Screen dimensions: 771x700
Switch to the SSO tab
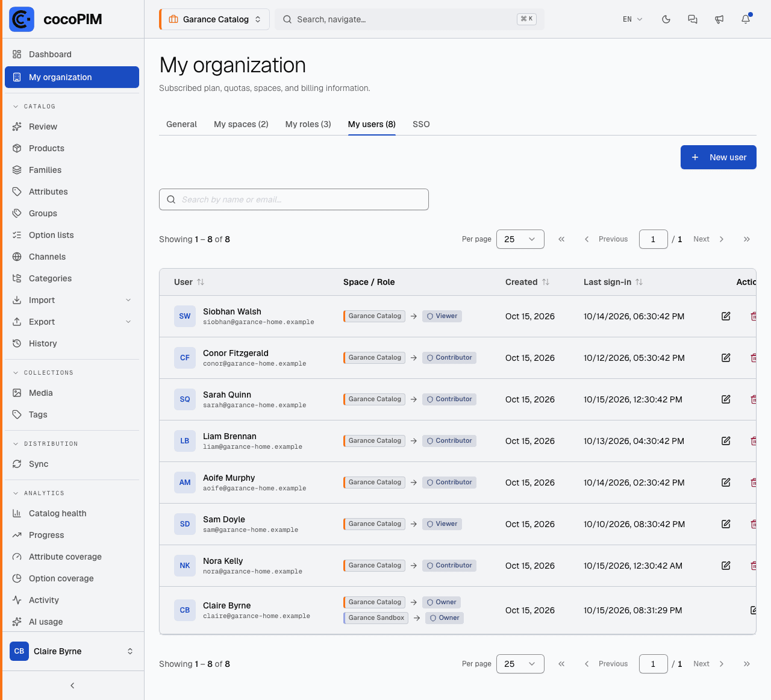(x=421, y=124)
